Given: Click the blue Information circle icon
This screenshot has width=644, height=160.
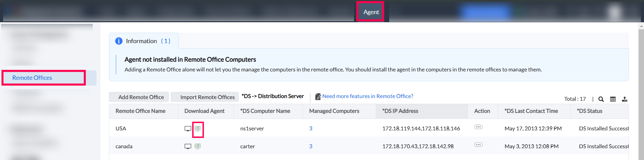Looking at the screenshot, I should point(119,41).
